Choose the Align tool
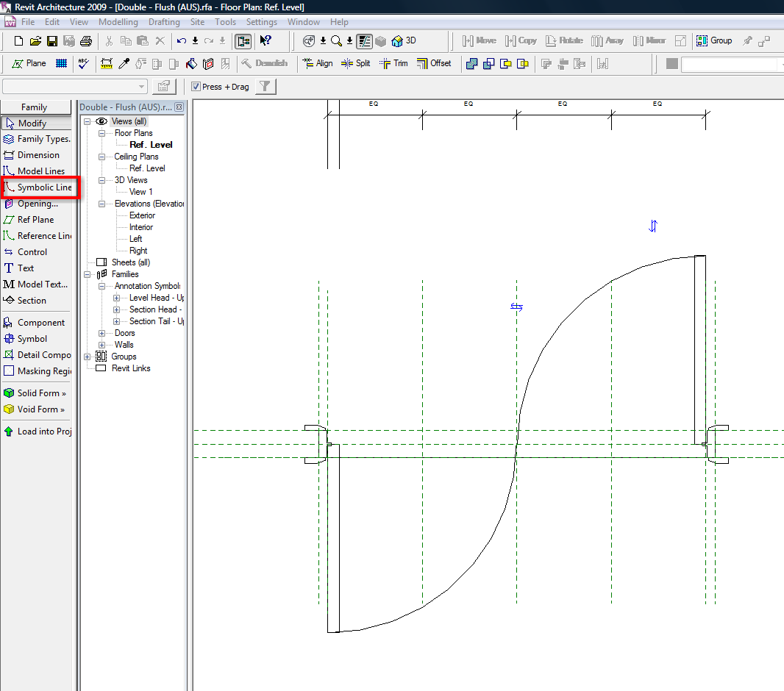 [318, 64]
